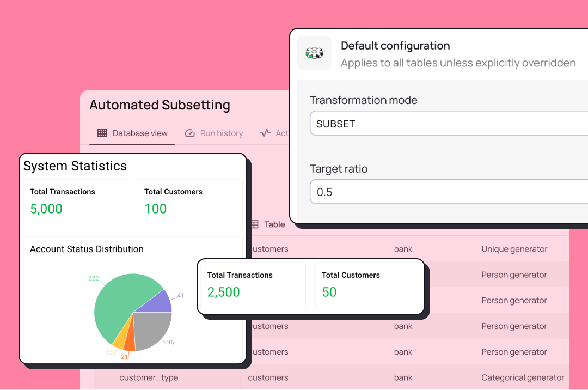The width and height of the screenshot is (588, 390).
Task: Click the Total Customers 50 card
Action: [x=367, y=287]
